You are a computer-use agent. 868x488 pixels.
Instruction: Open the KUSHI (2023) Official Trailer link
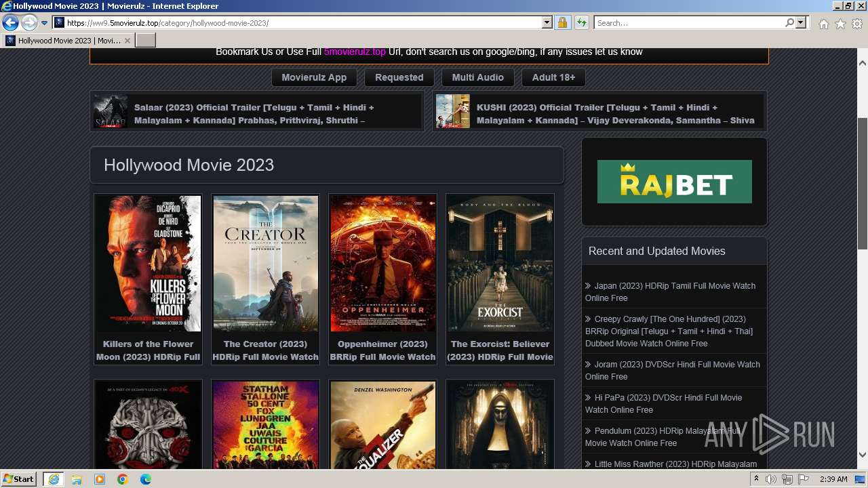(616, 114)
